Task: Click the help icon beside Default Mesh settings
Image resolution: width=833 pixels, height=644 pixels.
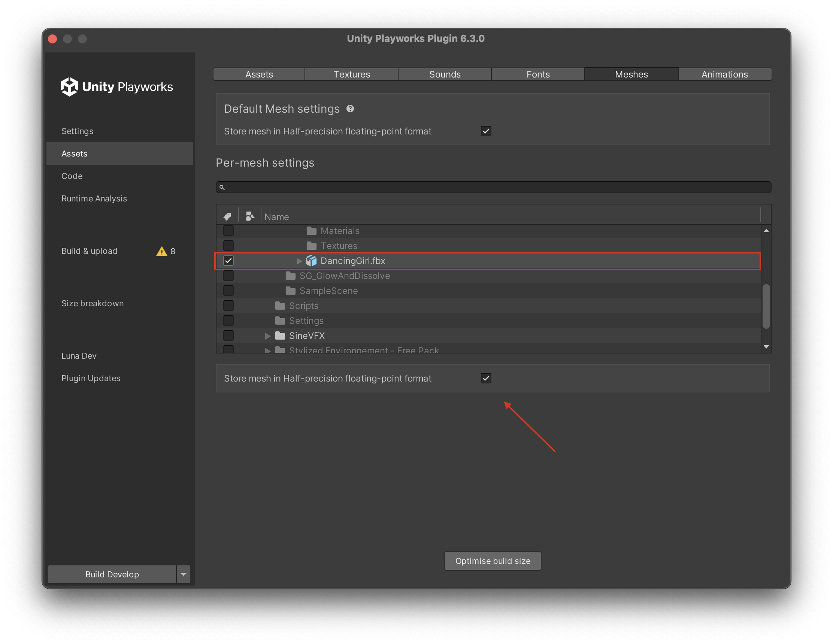Action: point(350,109)
